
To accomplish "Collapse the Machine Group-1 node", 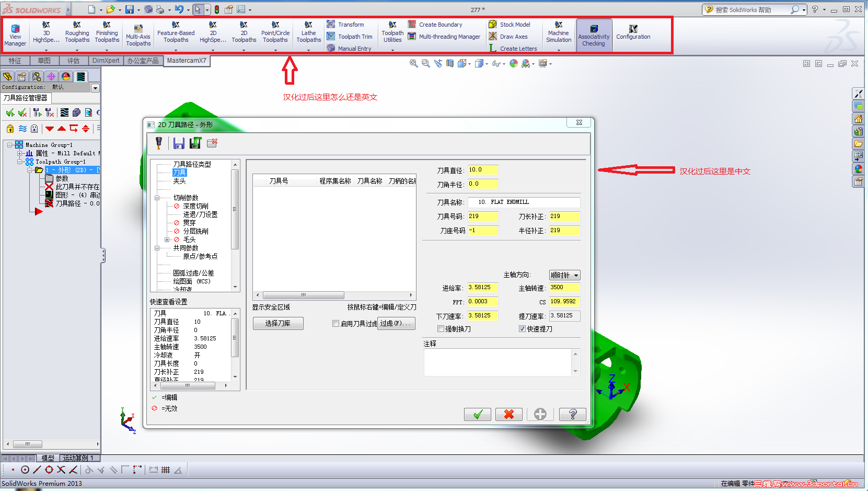I will coord(10,145).
